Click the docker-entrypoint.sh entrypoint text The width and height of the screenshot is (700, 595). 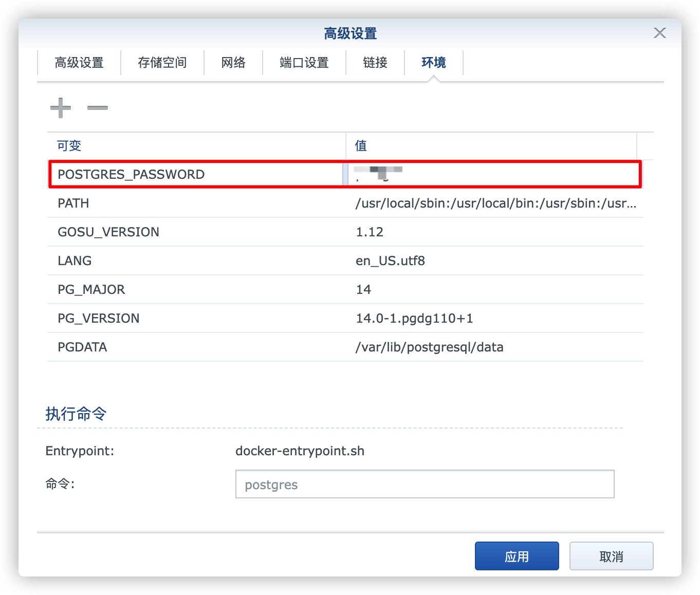click(x=300, y=451)
